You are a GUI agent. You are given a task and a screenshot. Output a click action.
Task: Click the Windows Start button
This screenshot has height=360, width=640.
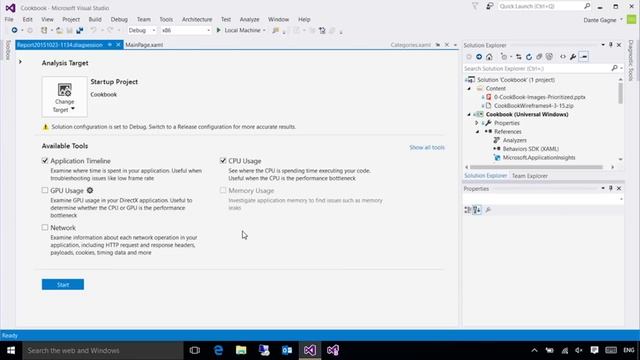11,350
